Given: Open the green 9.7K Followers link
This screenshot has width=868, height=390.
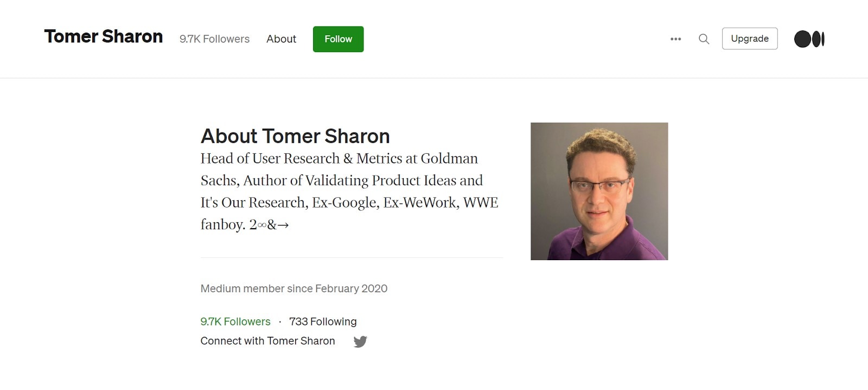Looking at the screenshot, I should (x=235, y=322).
